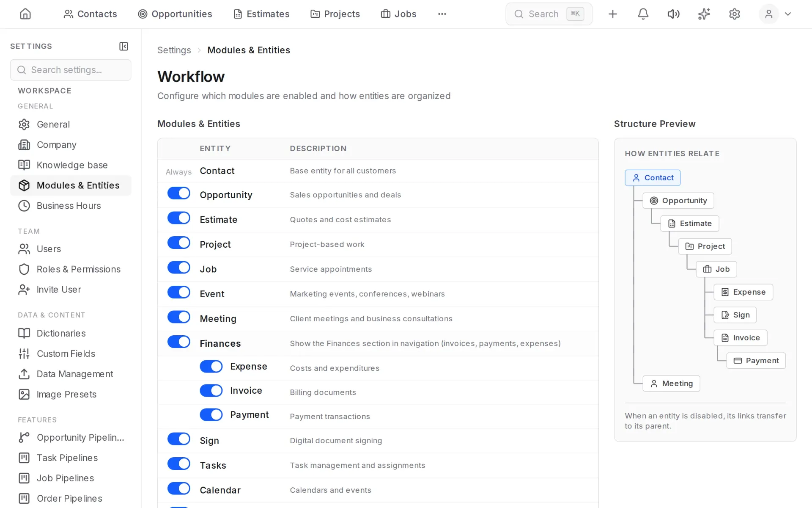Open Invite User settings page
812x508 pixels.
point(71,290)
